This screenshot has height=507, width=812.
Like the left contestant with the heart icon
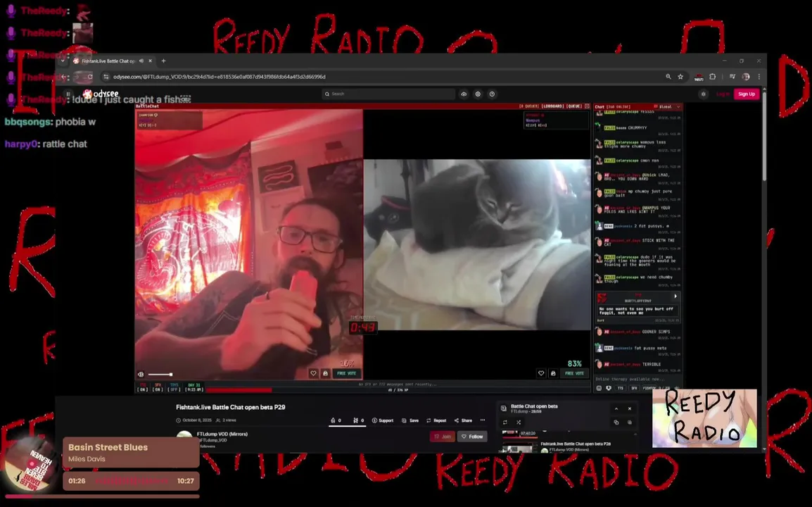coord(313,373)
